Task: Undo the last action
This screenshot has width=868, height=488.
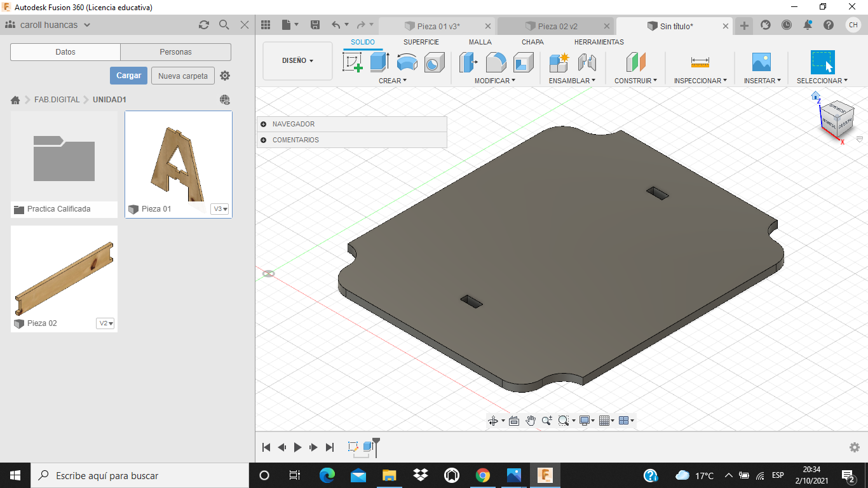Action: coord(336,25)
